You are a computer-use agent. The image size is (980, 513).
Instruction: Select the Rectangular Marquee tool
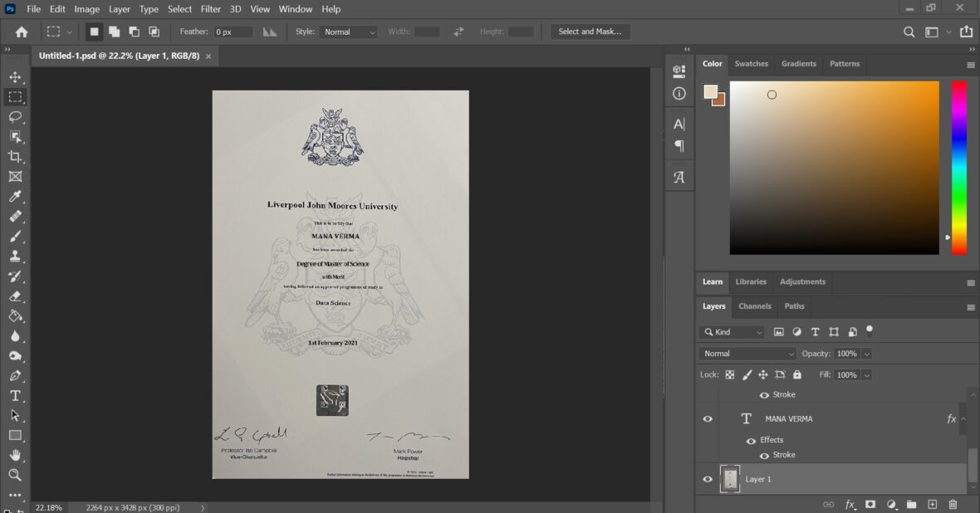pyautogui.click(x=15, y=97)
